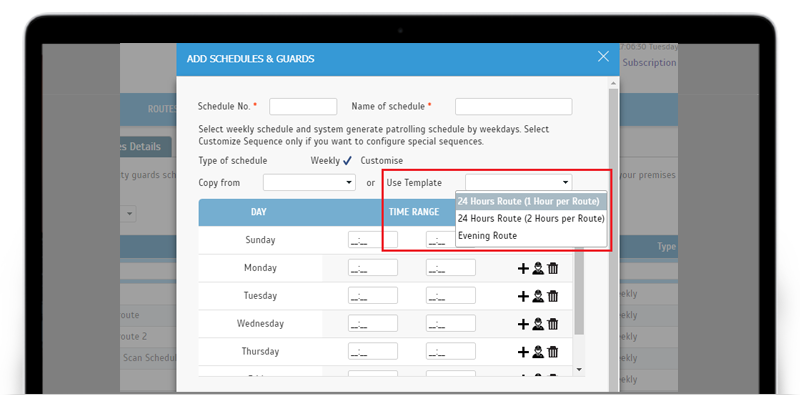Viewport: 800px width, 395px height.
Task: Delete the Wednesday time range
Action: pos(553,324)
